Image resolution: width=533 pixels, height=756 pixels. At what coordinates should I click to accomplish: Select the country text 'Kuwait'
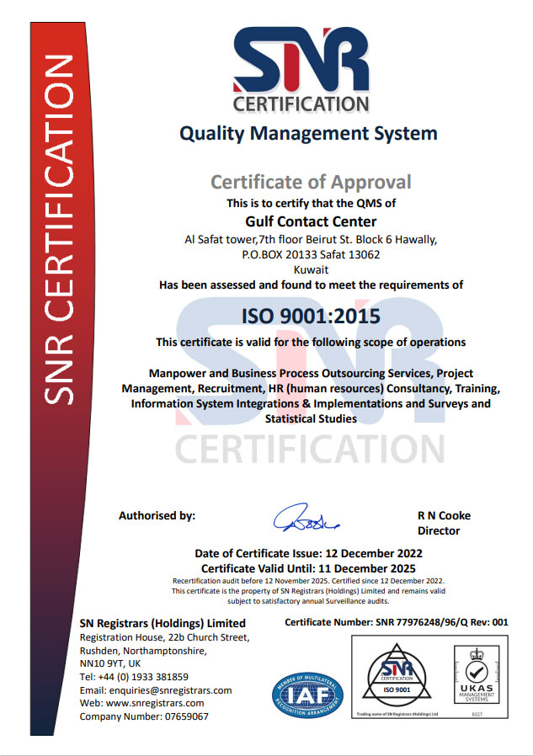point(311,269)
